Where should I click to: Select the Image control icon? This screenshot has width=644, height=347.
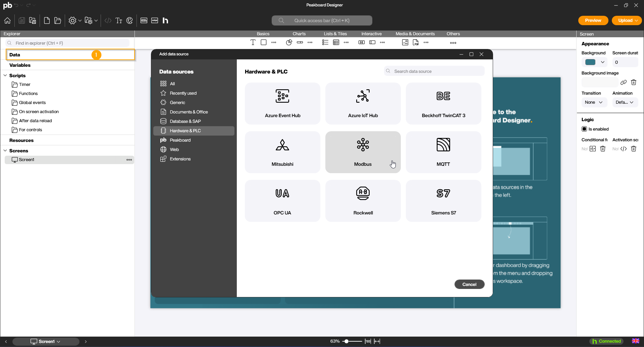pyautogui.click(x=405, y=42)
